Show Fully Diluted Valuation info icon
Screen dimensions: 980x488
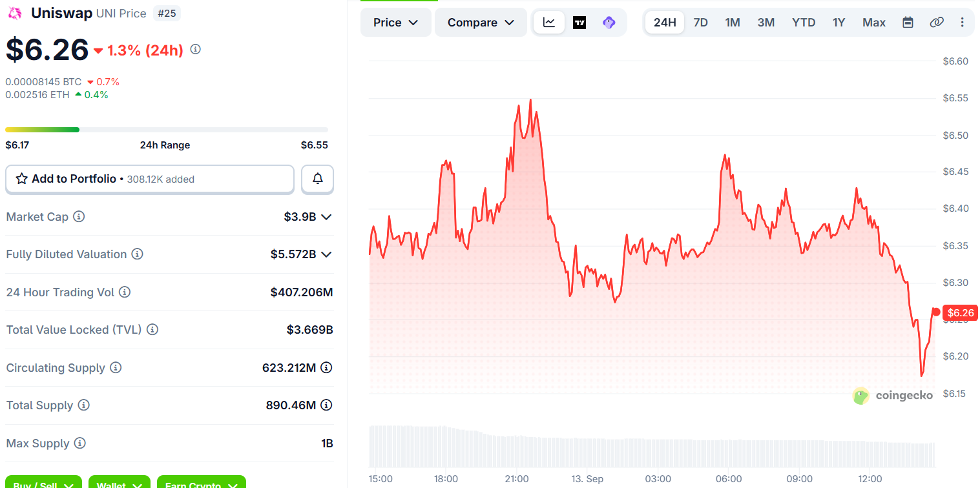coord(138,254)
